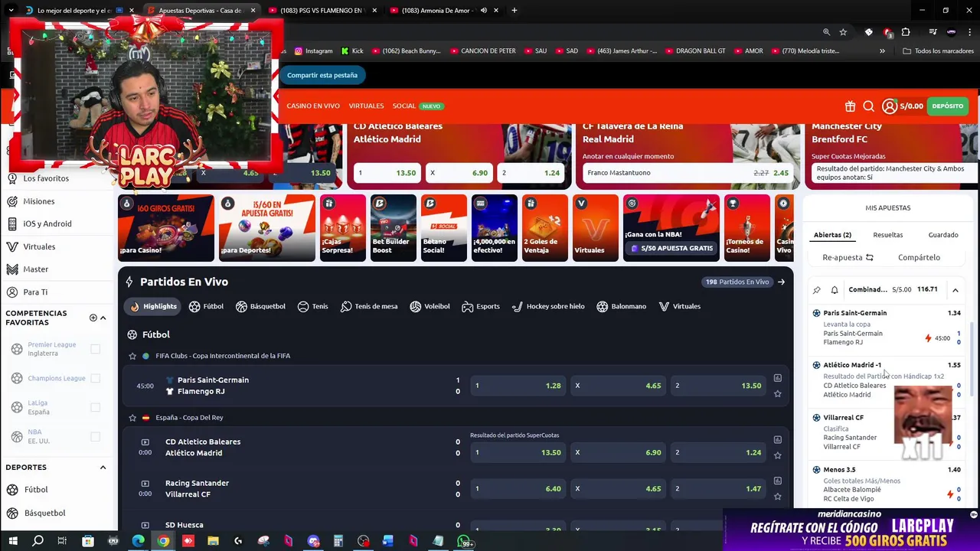This screenshot has height=551, width=980.
Task: Bet on draw 4.65 in PSG match
Action: 619,386
